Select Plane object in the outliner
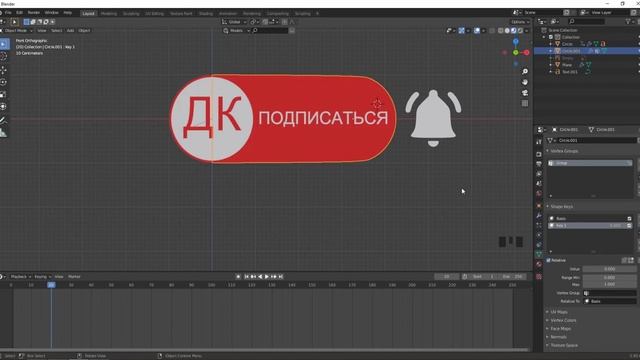 567,65
